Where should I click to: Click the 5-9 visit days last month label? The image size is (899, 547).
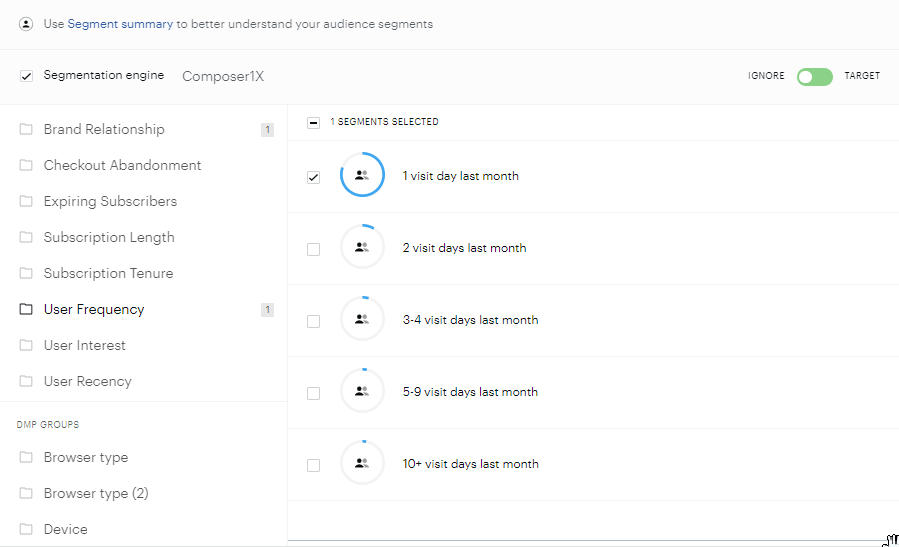point(470,392)
